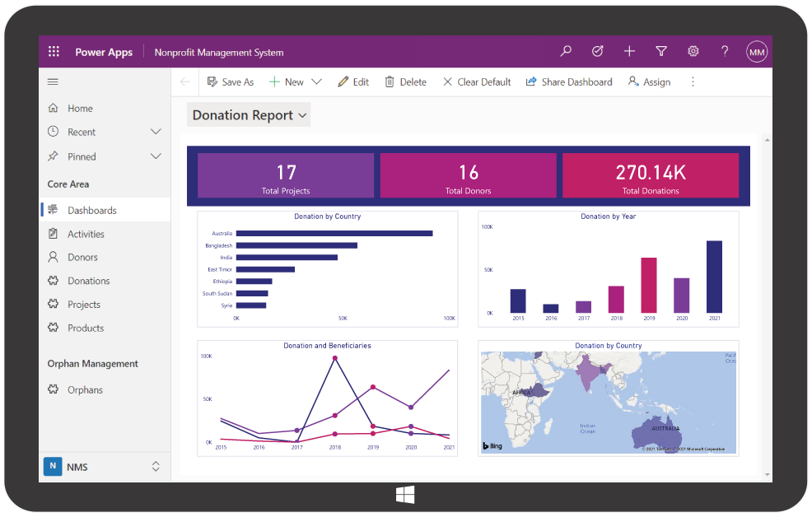Viewport: 812px width, 517px height.
Task: Open Orphans in the sidebar
Action: [x=85, y=390]
